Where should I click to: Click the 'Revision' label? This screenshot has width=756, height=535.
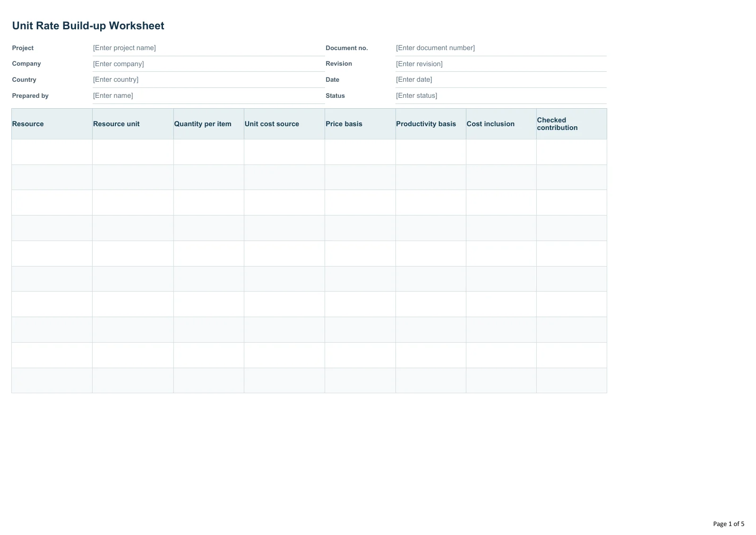tap(339, 63)
